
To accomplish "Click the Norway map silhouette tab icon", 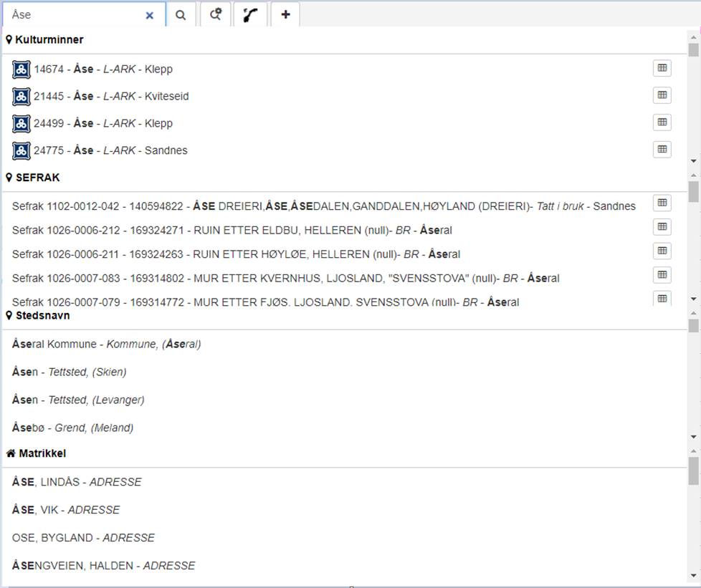I will [x=250, y=14].
